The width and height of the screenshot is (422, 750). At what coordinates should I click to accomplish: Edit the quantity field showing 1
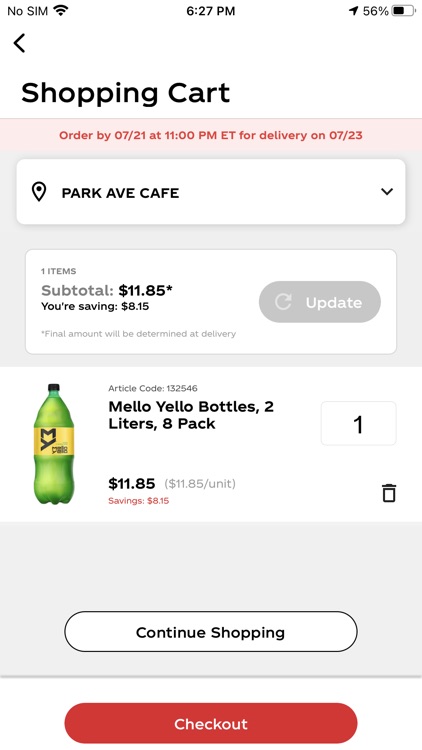tap(358, 423)
